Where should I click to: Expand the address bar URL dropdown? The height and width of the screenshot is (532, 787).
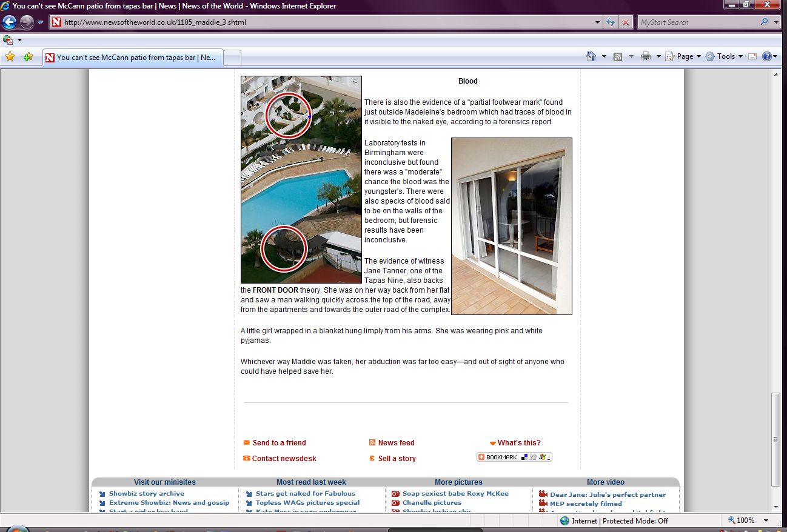pos(598,22)
